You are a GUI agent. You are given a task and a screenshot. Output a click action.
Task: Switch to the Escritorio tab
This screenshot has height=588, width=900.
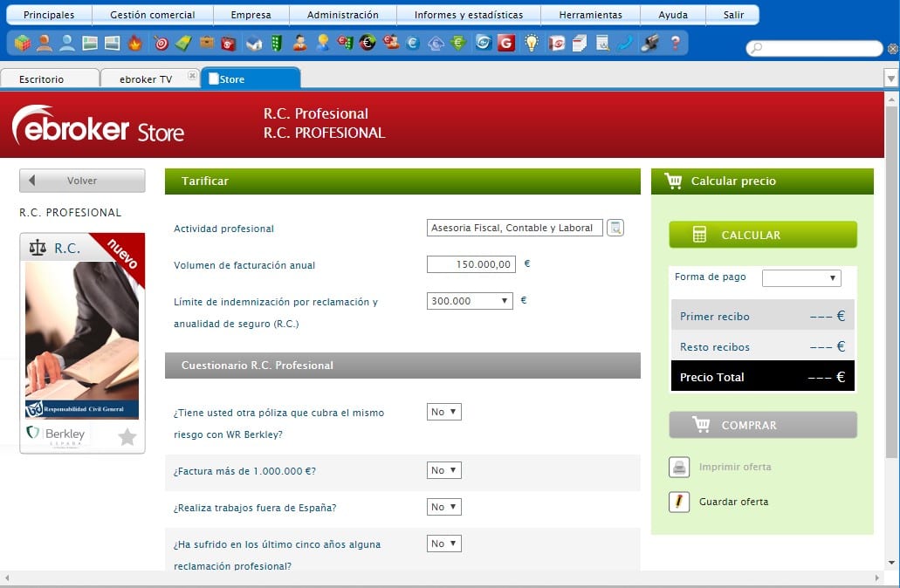click(x=50, y=79)
